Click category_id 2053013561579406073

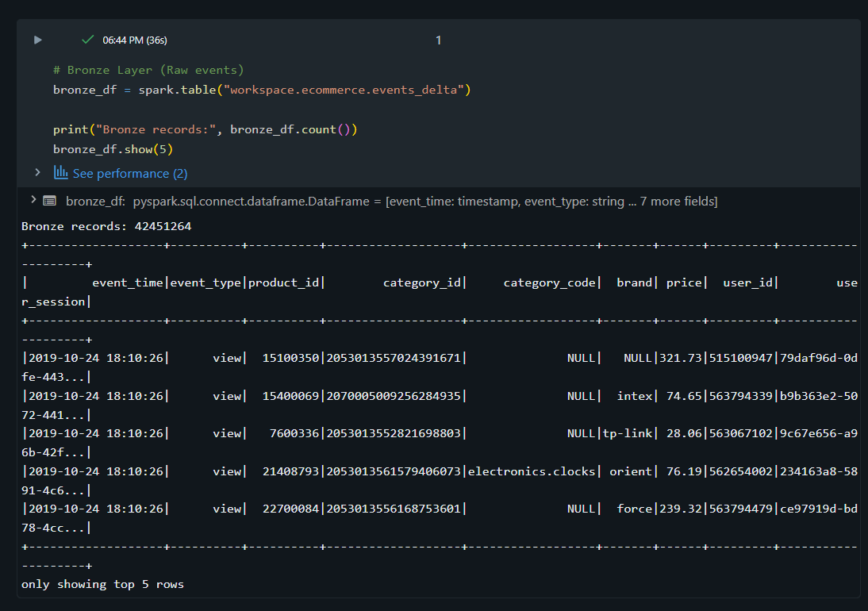[394, 471]
